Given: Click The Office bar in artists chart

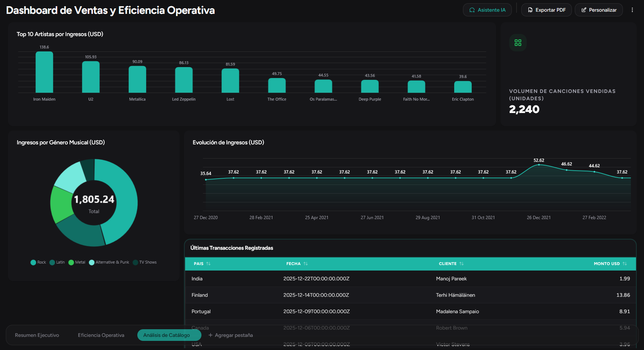Looking at the screenshot, I should coord(277,85).
